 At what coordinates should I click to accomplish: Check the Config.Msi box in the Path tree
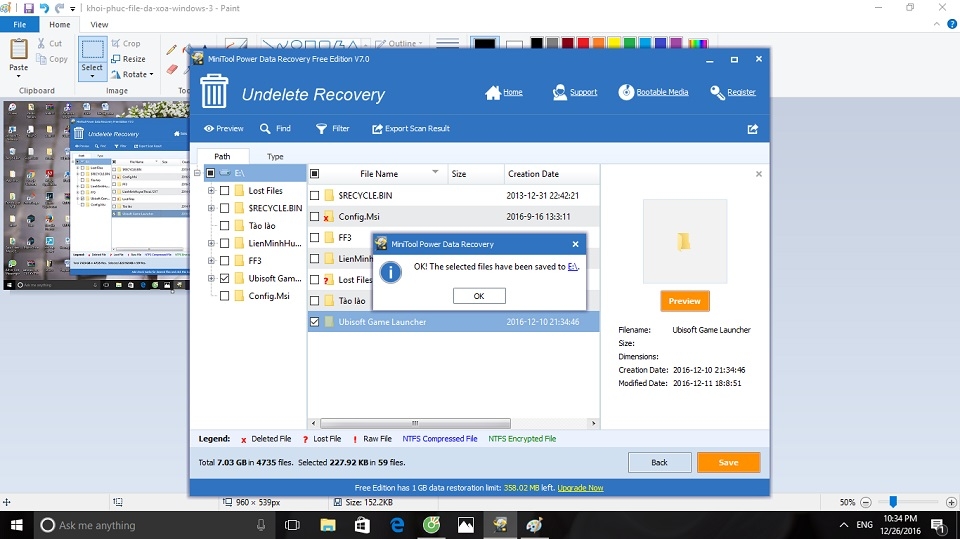coord(225,296)
